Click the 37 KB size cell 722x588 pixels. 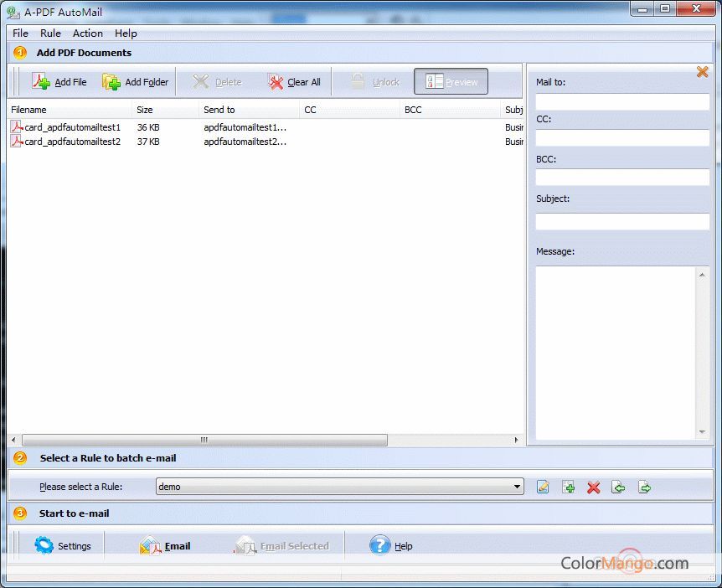coord(148,142)
